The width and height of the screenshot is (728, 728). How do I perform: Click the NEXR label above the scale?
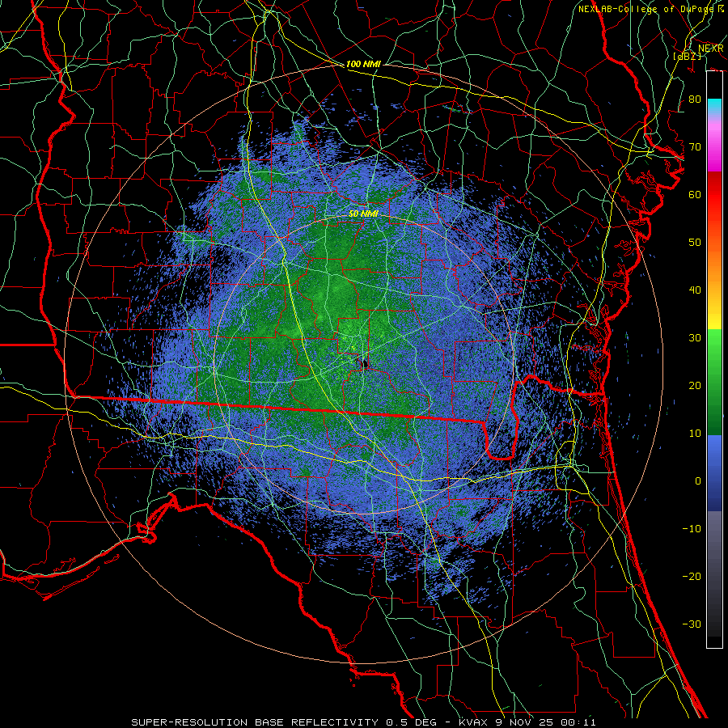coord(710,49)
